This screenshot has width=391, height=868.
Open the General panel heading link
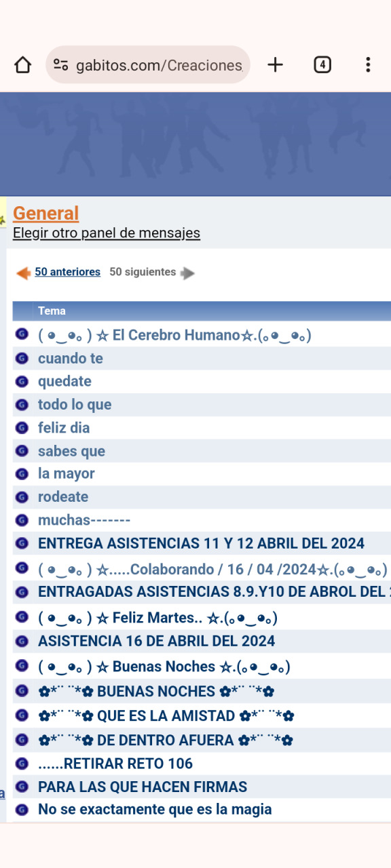tap(45, 213)
